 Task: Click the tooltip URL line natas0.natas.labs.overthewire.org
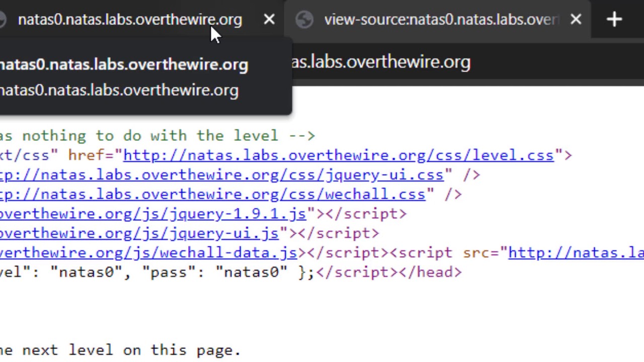coord(119,90)
